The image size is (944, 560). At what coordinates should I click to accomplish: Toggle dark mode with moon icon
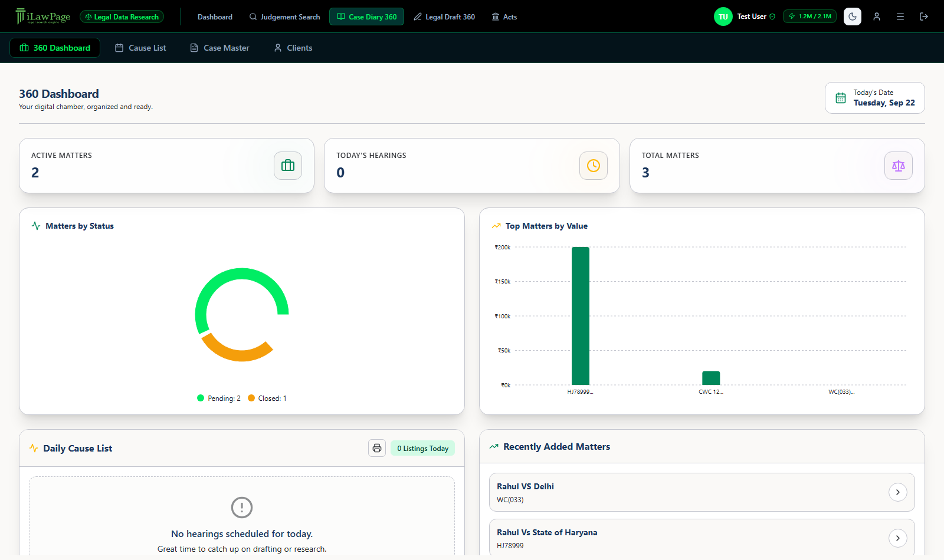tap(853, 17)
